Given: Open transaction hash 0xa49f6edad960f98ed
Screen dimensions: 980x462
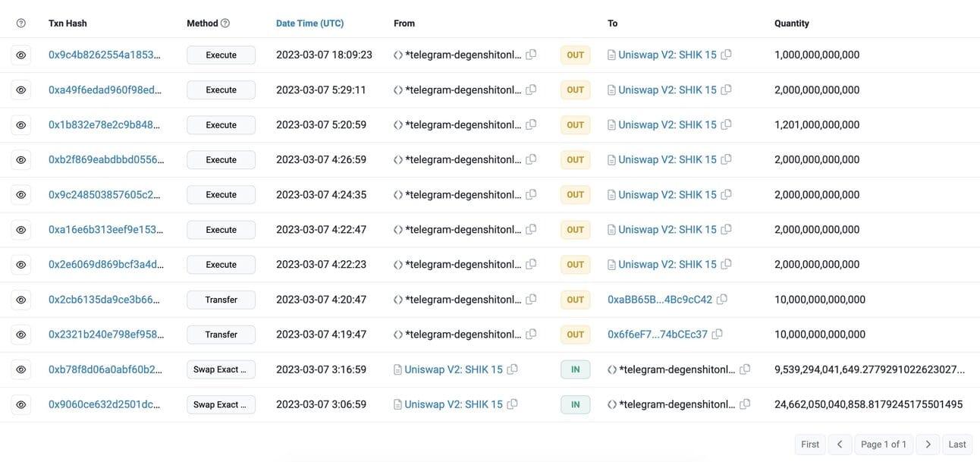Looking at the screenshot, I should pyautogui.click(x=105, y=90).
